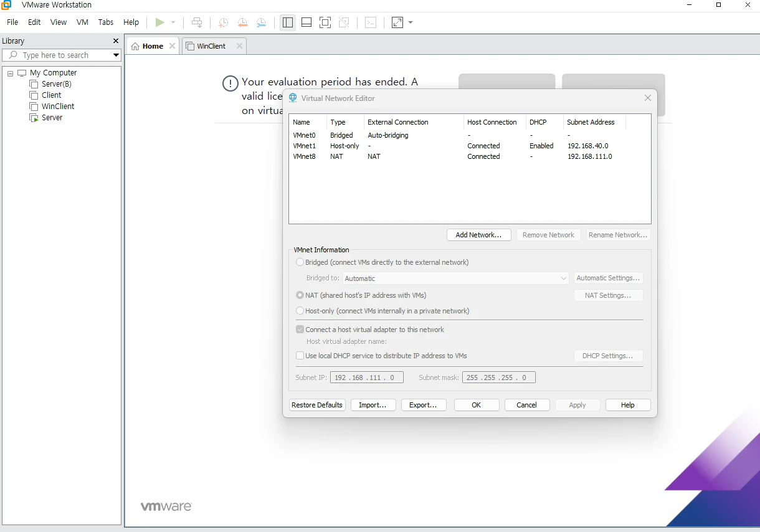
Task: Click the Help button in dialog
Action: pyautogui.click(x=628, y=405)
